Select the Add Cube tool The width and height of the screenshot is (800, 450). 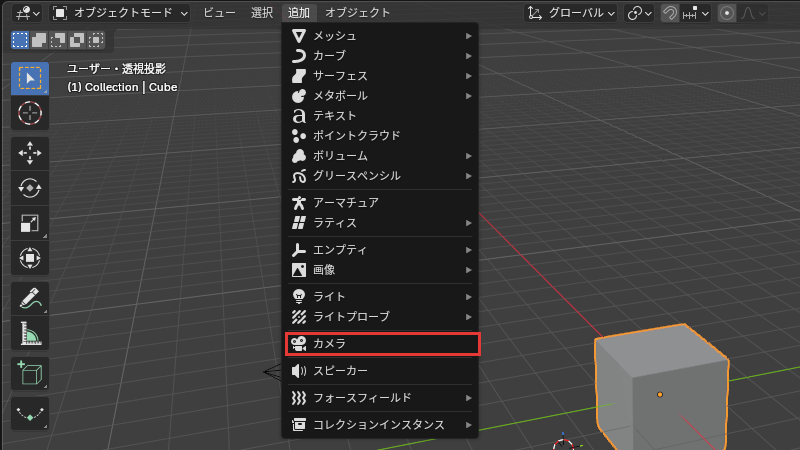click(x=30, y=373)
